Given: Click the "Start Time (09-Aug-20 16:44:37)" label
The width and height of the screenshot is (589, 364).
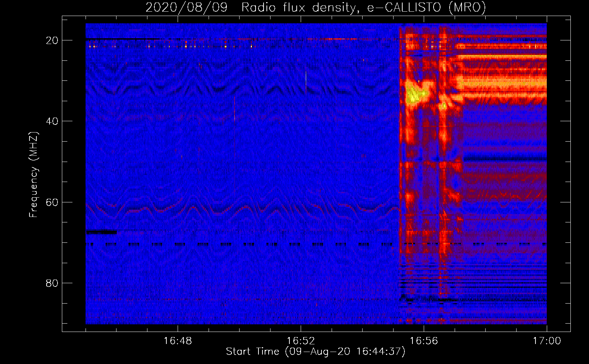Looking at the screenshot, I should click(316, 352).
